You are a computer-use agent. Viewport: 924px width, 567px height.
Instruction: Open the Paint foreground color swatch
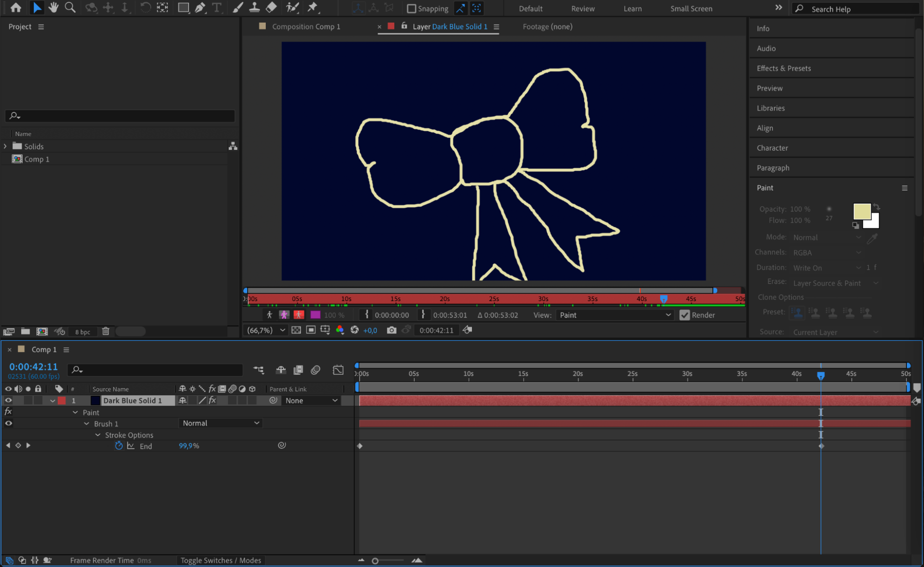coord(861,211)
